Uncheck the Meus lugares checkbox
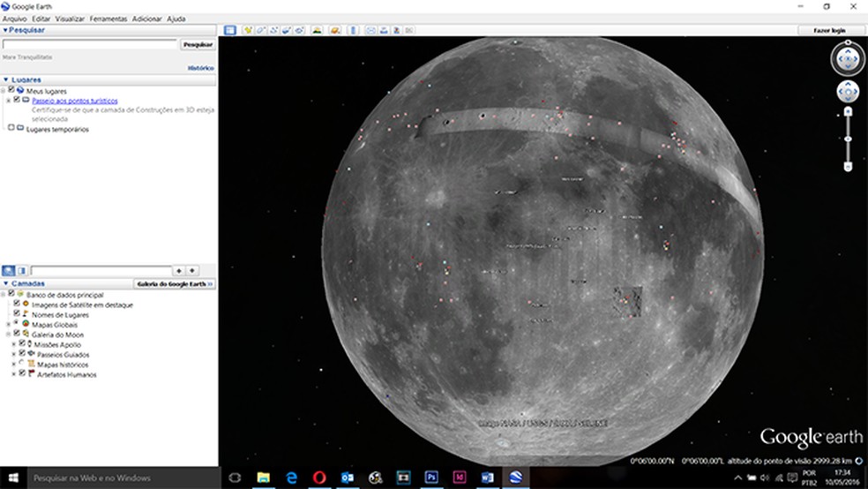The height and width of the screenshot is (489, 868). coord(11,90)
